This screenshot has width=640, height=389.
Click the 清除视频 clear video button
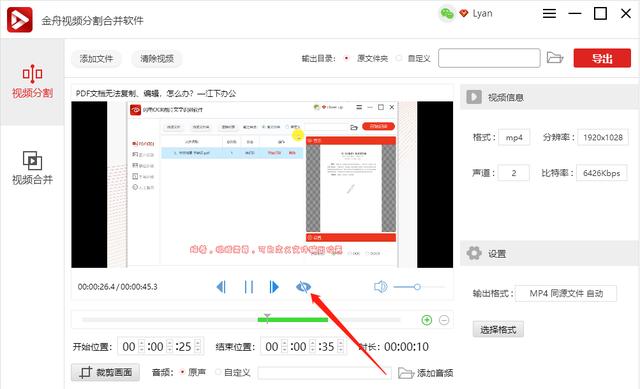coord(157,59)
